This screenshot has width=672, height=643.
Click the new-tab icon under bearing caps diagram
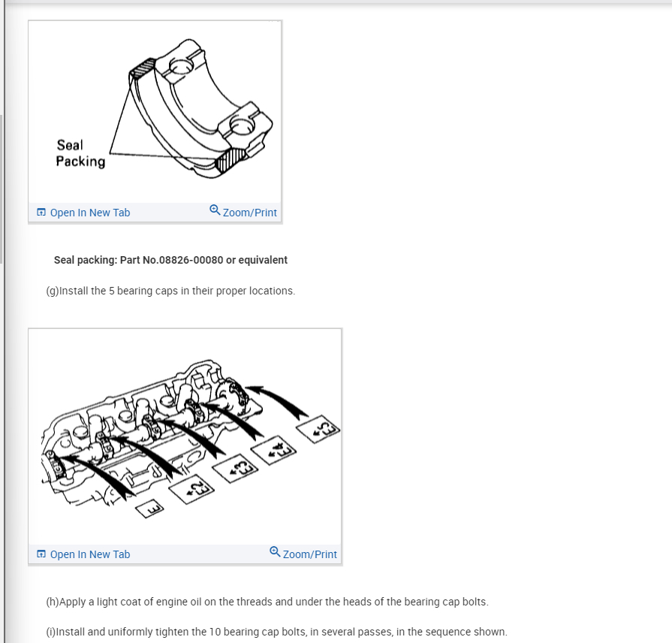(41, 554)
